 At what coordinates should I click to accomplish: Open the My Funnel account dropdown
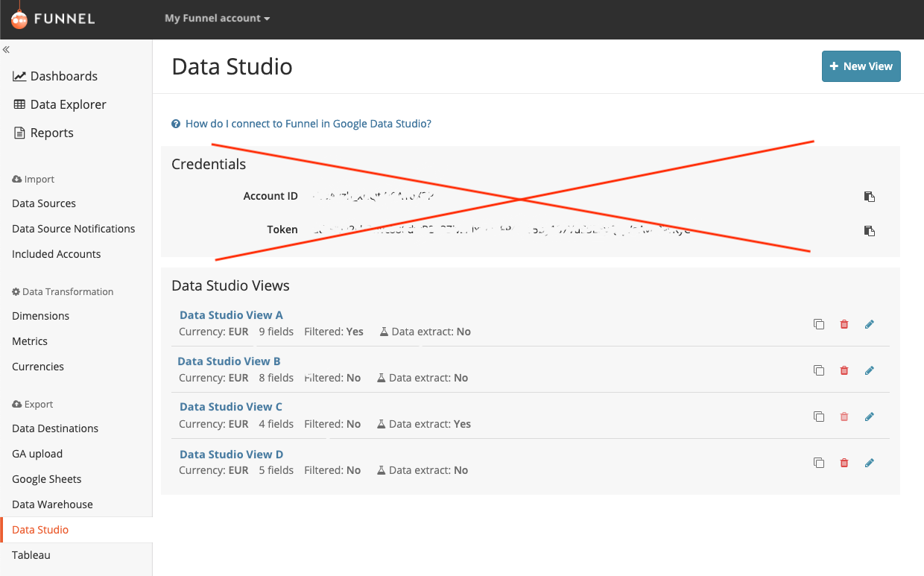[217, 18]
